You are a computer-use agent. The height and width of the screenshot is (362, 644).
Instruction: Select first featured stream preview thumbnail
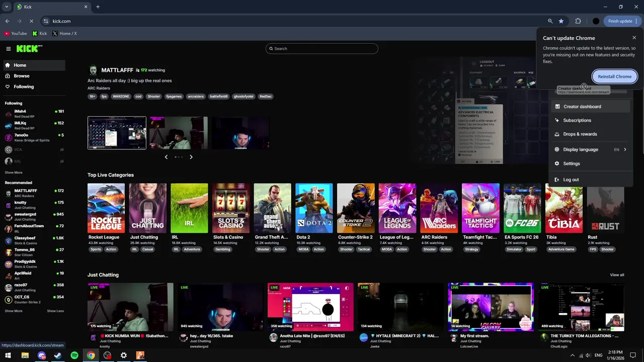pyautogui.click(x=117, y=133)
